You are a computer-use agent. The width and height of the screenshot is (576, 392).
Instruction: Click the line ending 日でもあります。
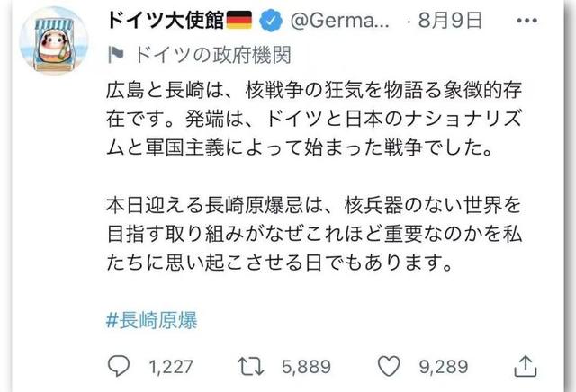pyautogui.click(x=272, y=266)
